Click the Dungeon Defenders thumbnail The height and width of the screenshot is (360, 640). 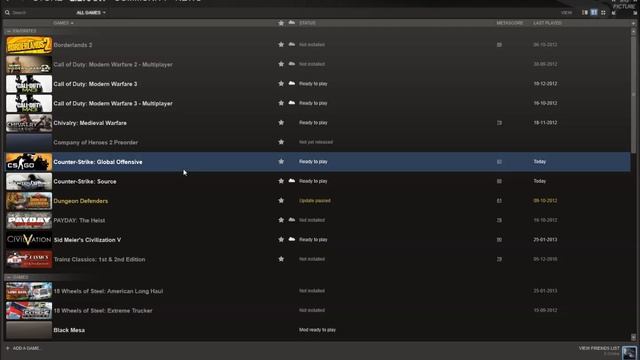coord(29,201)
